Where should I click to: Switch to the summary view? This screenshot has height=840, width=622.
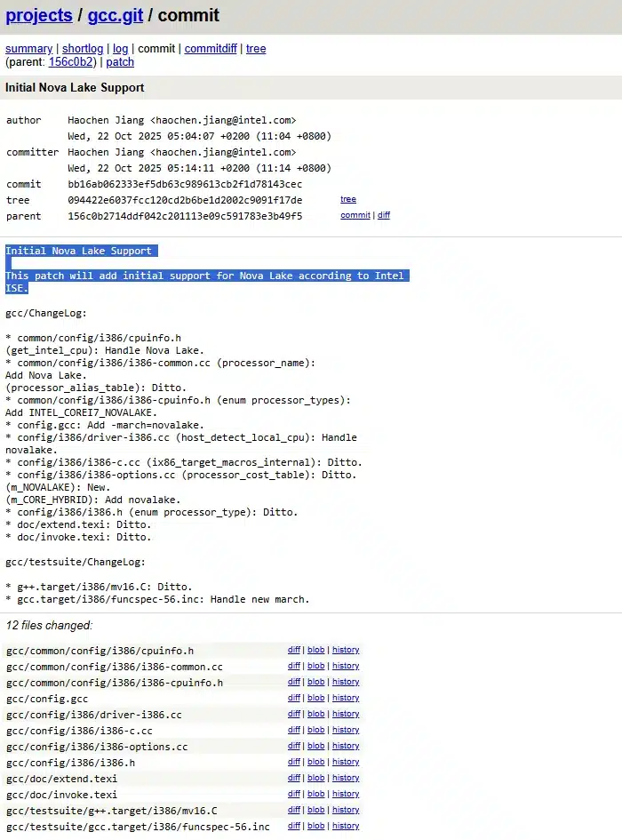28,49
